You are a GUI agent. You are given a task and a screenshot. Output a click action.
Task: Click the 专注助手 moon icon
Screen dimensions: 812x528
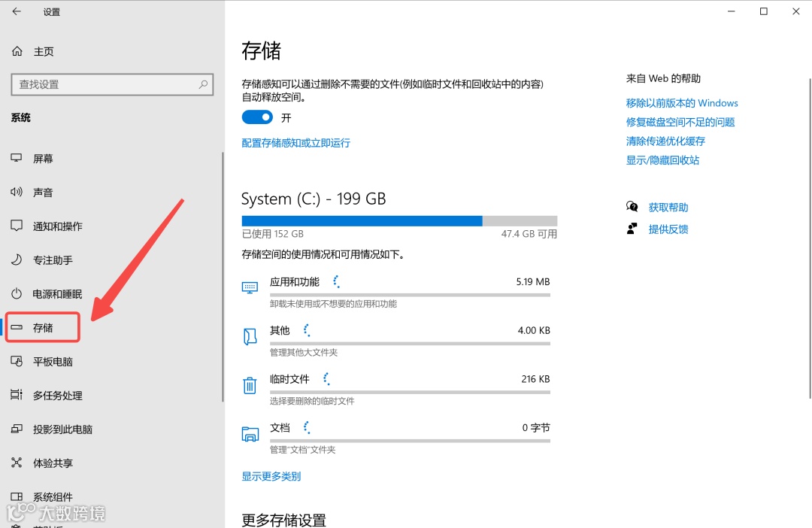pyautogui.click(x=17, y=259)
